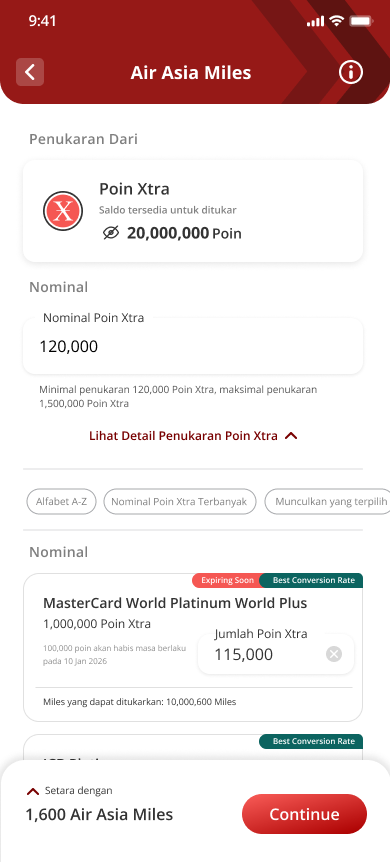This screenshot has width=390, height=862.
Task: Check the Wi-Fi status icon
Action: (336, 21)
